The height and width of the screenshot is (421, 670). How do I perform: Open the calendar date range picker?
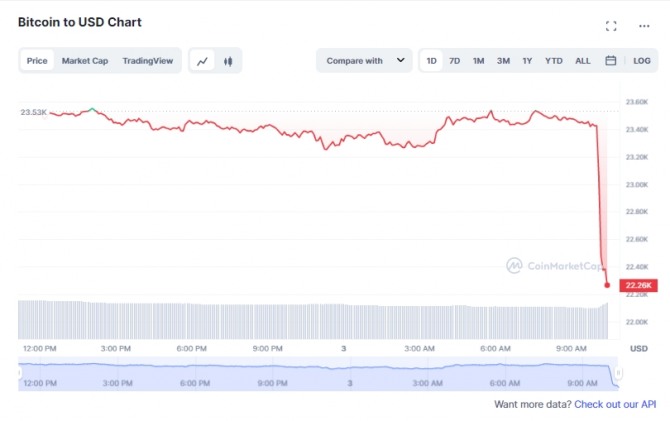611,61
